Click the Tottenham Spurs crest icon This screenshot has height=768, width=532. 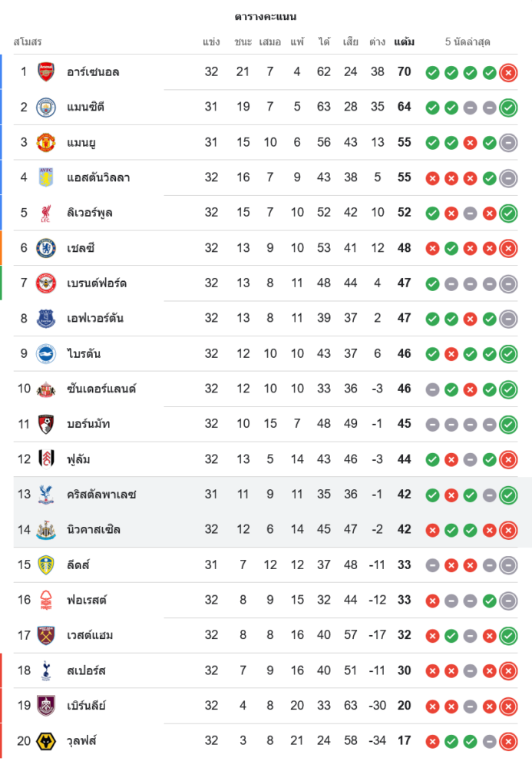[x=46, y=670]
